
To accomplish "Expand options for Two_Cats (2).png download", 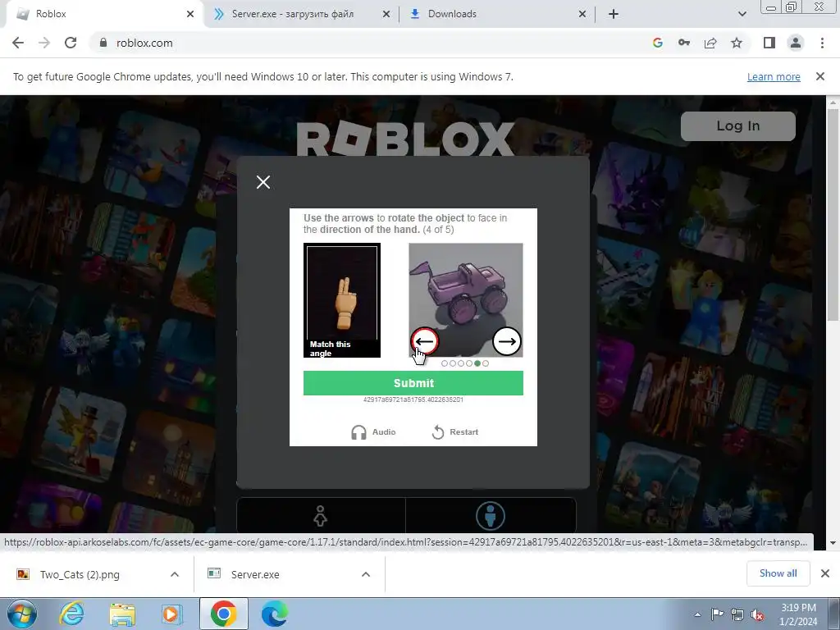I will (x=175, y=574).
